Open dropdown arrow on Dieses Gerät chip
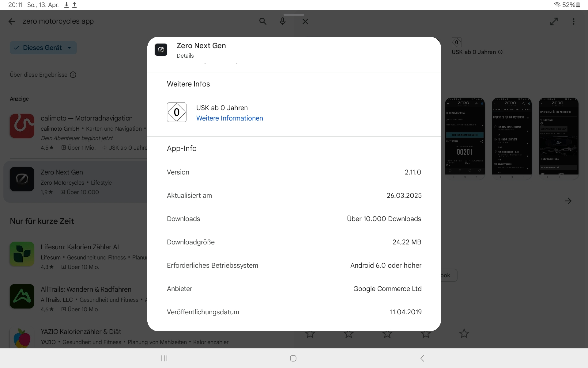Screen dimensions: 588x368 [x=70, y=48]
